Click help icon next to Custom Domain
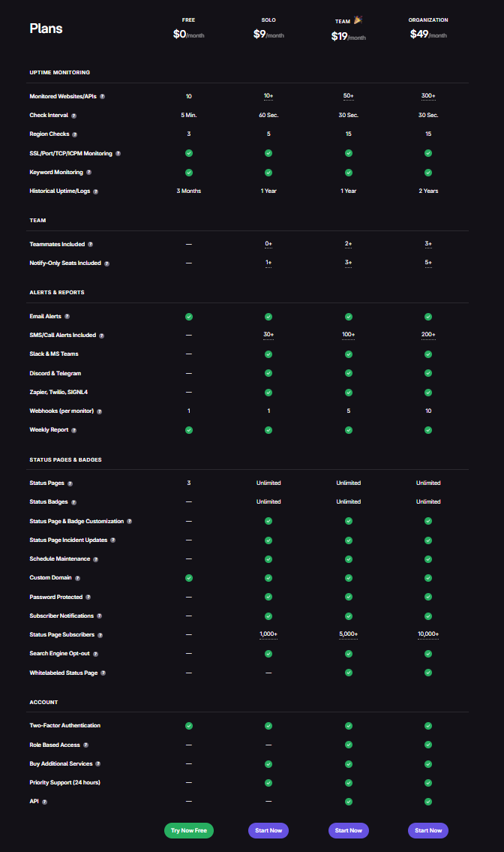The height and width of the screenshot is (852, 504). point(77,578)
